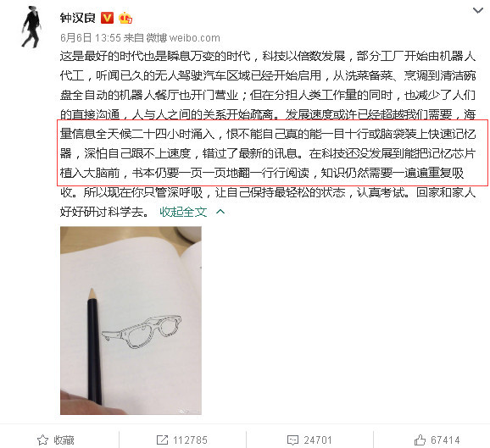
Task: Click the upward chevron beside 收起全文
Action: (x=220, y=212)
